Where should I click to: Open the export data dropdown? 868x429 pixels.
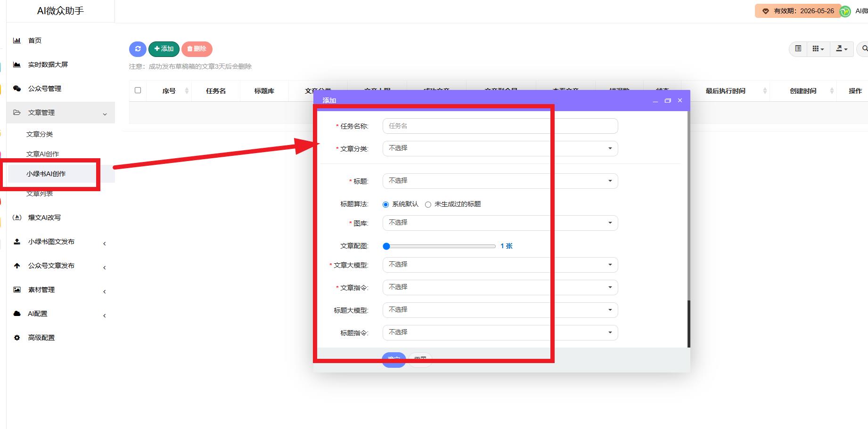click(842, 49)
